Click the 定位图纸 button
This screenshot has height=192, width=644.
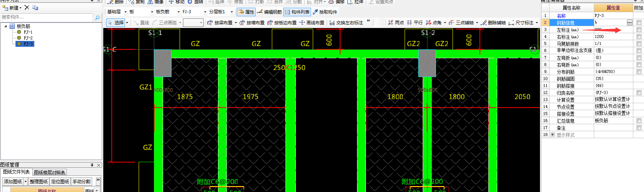[x=60, y=182]
